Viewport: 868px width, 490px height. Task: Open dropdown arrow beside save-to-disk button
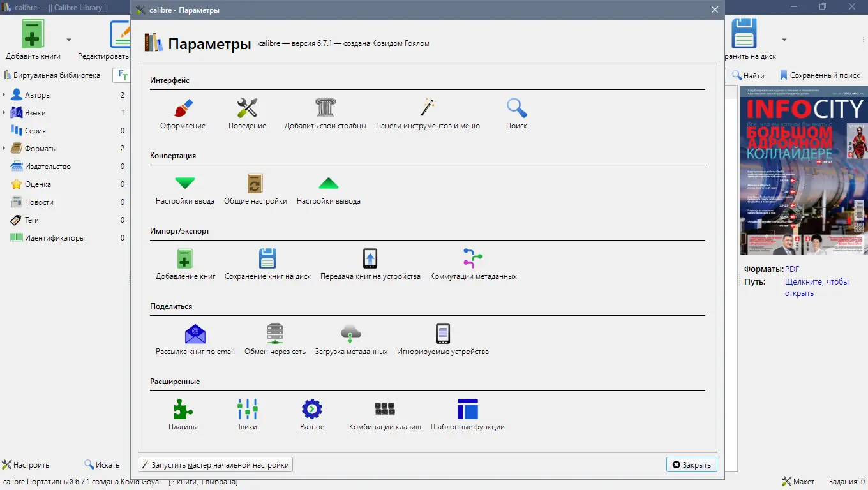[784, 40]
